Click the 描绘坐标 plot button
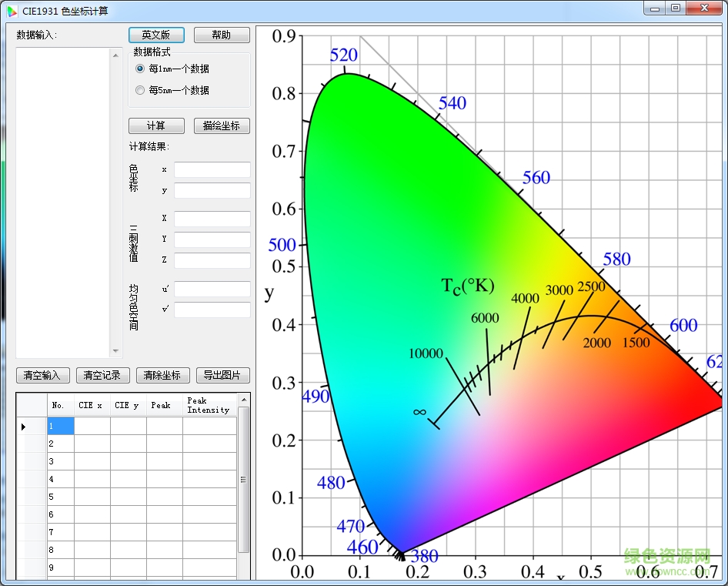Screen dimensions: 728x586 (x=222, y=126)
